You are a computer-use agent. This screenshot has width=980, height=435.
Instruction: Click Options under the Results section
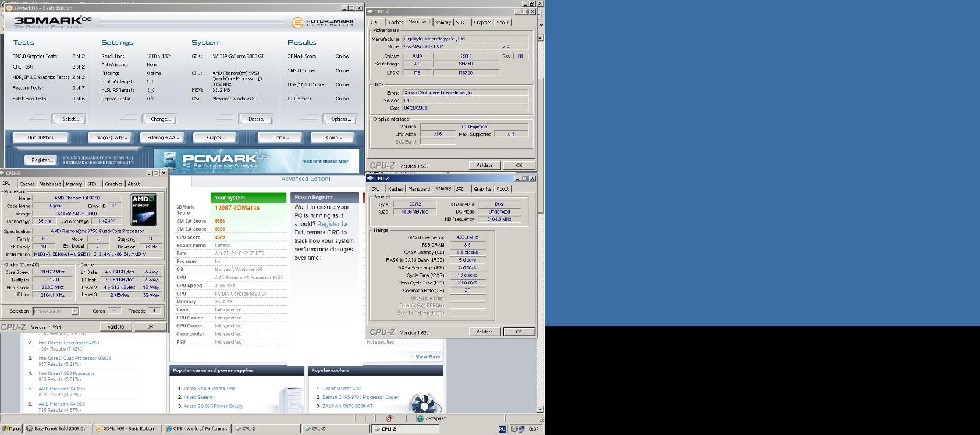tap(341, 119)
